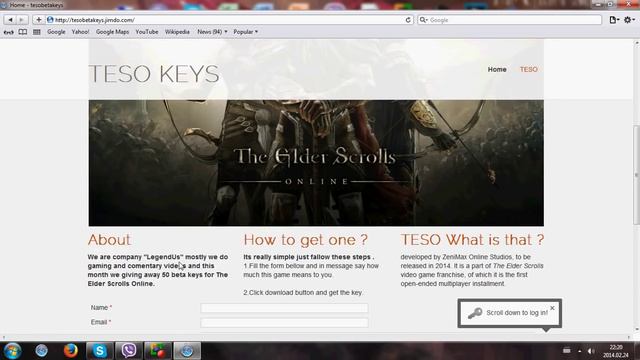640x360 pixels.
Task: Open the YouTube bookmark
Action: pos(147,32)
